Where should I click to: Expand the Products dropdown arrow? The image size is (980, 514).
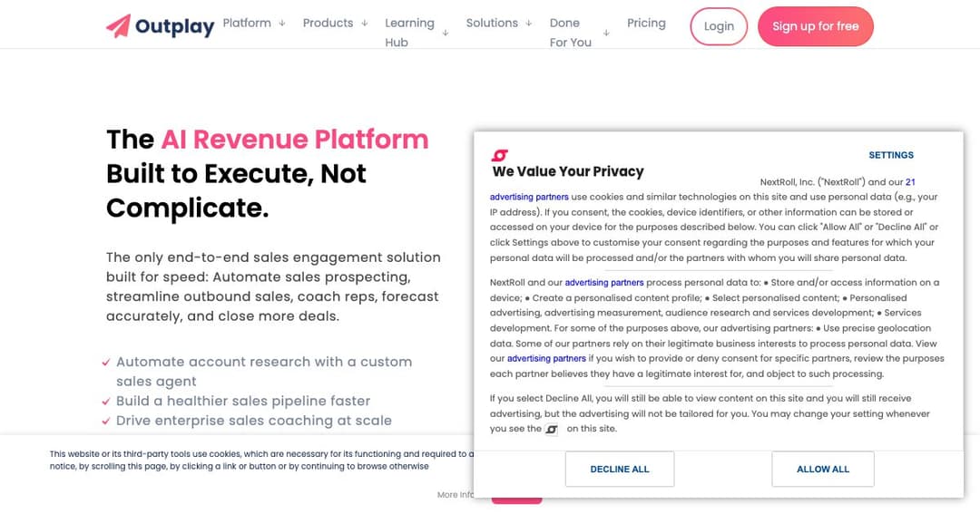(x=365, y=23)
